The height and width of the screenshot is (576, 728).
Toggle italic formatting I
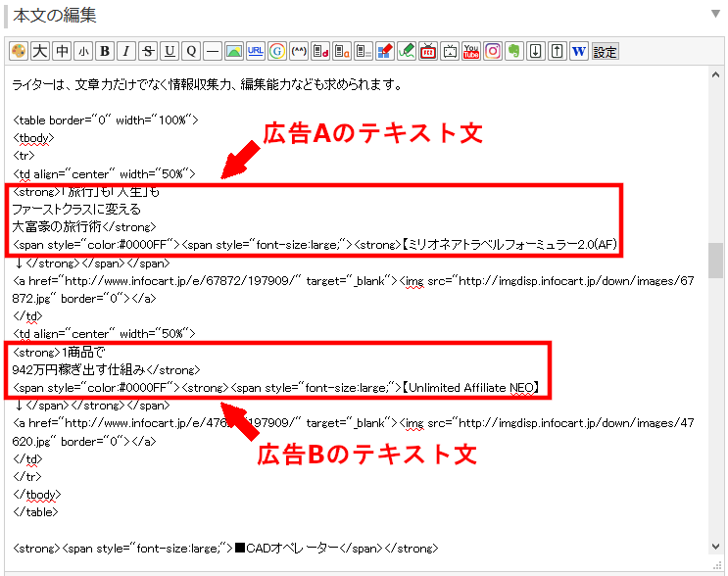[126, 51]
